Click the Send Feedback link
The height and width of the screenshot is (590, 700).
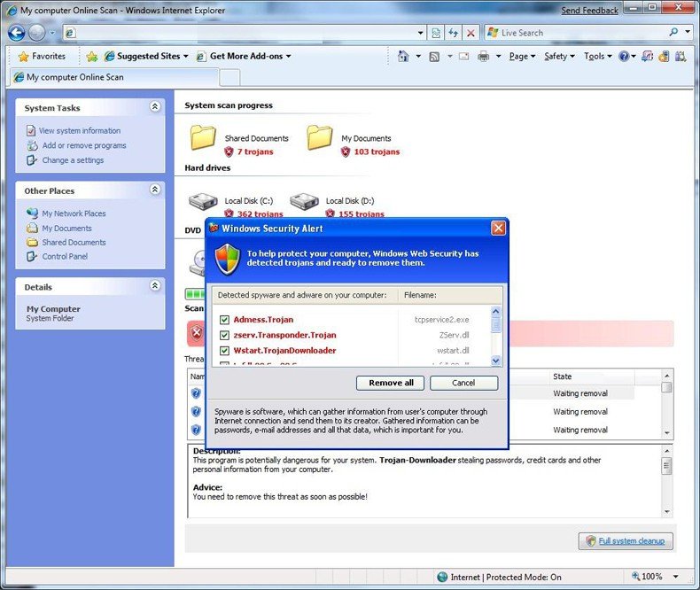(x=590, y=11)
